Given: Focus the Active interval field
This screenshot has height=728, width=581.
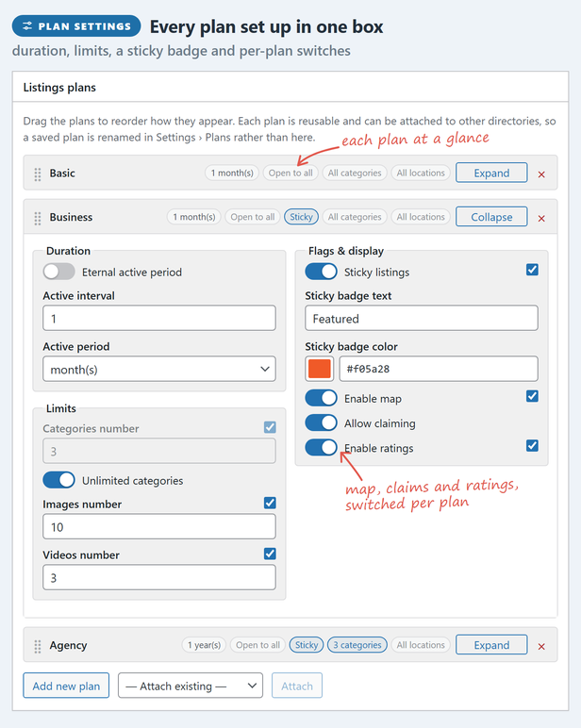Looking at the screenshot, I should click(x=159, y=318).
